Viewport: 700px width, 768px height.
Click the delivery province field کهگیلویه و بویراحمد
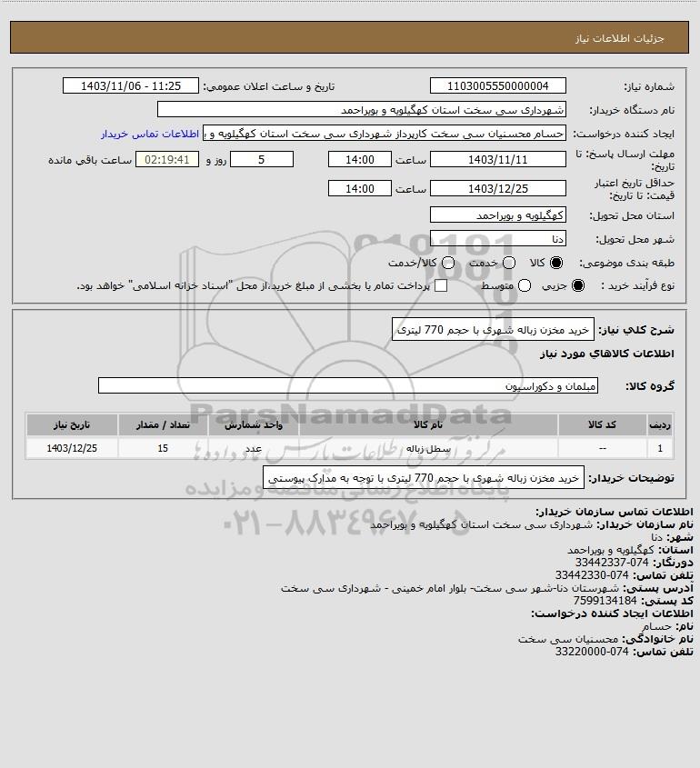pos(497,215)
